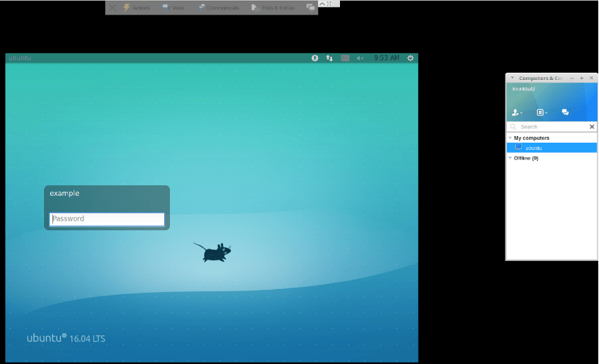
Task: Open the chat icon in Computers & Contacts
Action: pos(565,113)
